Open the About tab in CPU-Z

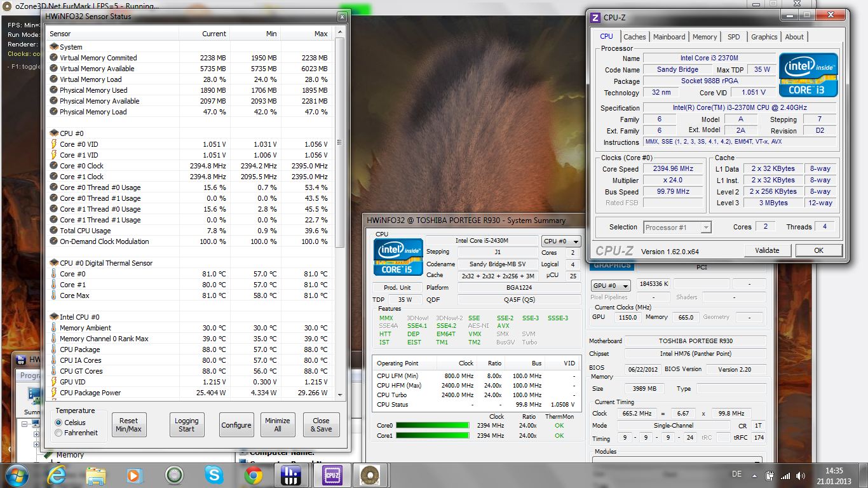[x=794, y=37]
